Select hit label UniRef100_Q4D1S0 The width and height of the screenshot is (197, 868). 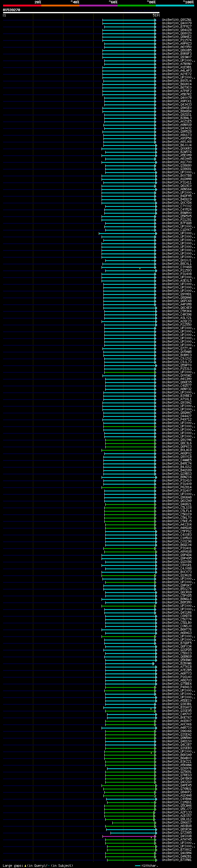[177, 741]
